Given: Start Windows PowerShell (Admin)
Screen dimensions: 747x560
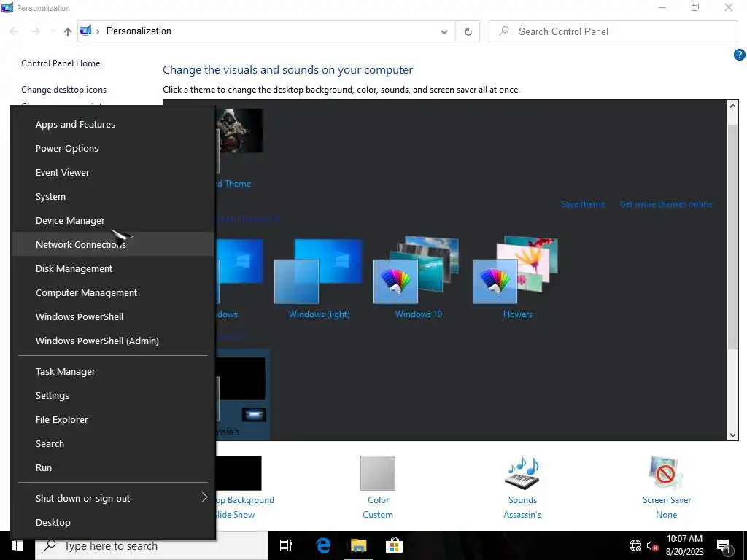Looking at the screenshot, I should click(x=113, y=341).
